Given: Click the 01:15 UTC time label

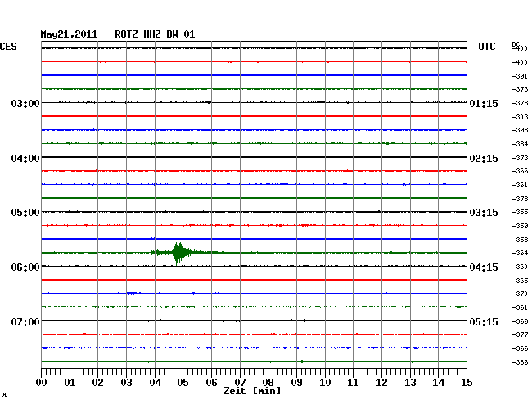Looking at the screenshot, I should (484, 104).
